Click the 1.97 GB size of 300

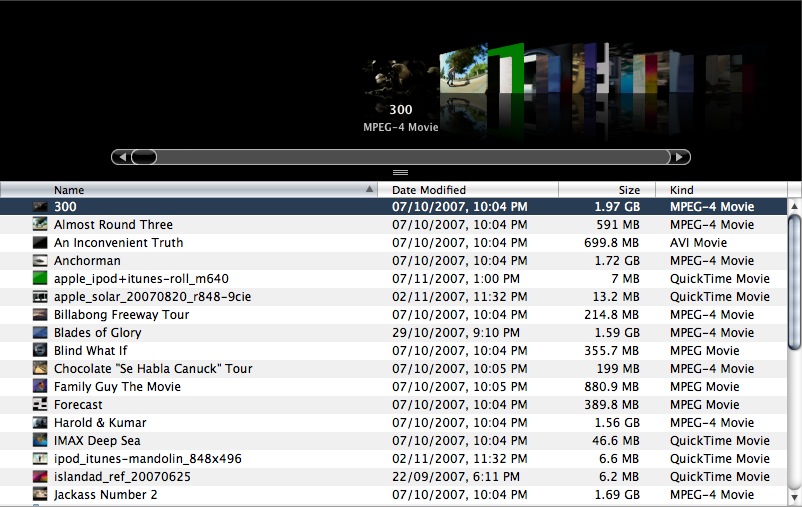[x=617, y=207]
